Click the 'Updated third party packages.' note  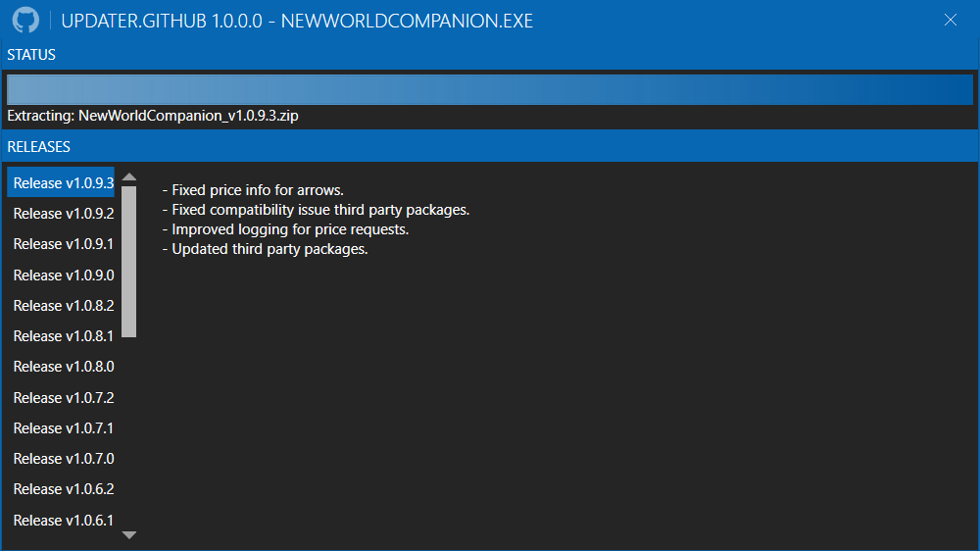(x=265, y=249)
